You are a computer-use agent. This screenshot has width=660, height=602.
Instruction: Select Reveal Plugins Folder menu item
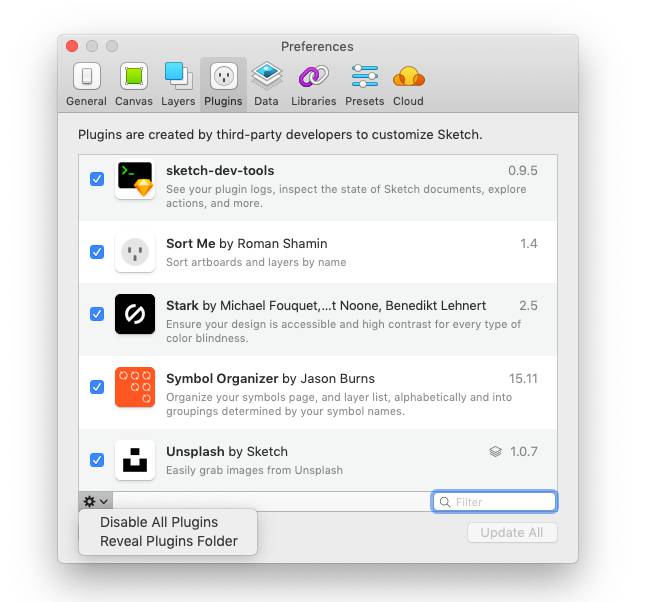pos(169,541)
